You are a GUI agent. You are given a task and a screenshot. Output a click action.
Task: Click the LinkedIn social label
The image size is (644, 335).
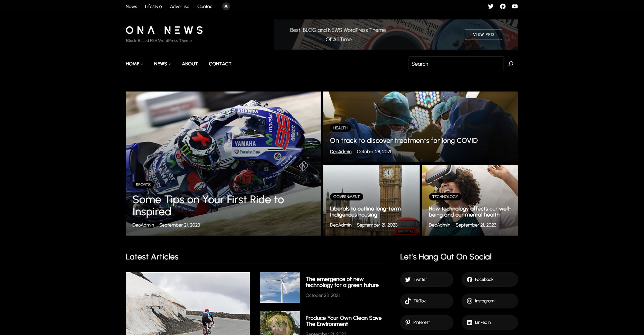click(483, 323)
